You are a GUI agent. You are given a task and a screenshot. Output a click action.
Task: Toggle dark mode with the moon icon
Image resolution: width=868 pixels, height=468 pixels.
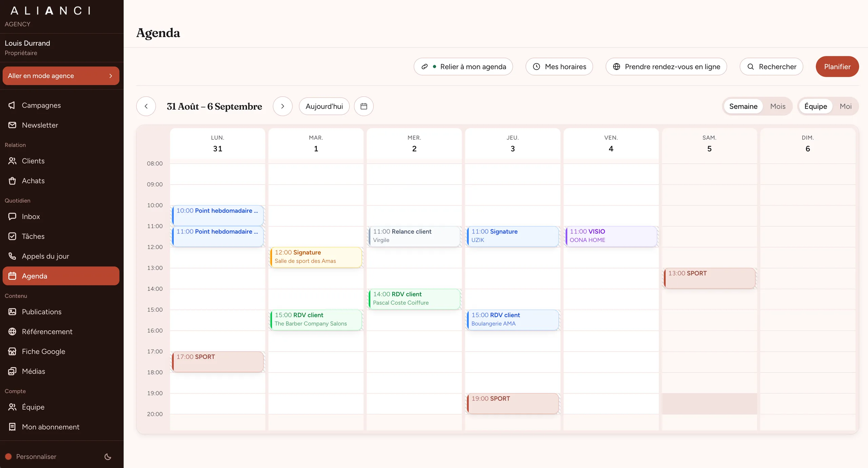click(x=108, y=456)
